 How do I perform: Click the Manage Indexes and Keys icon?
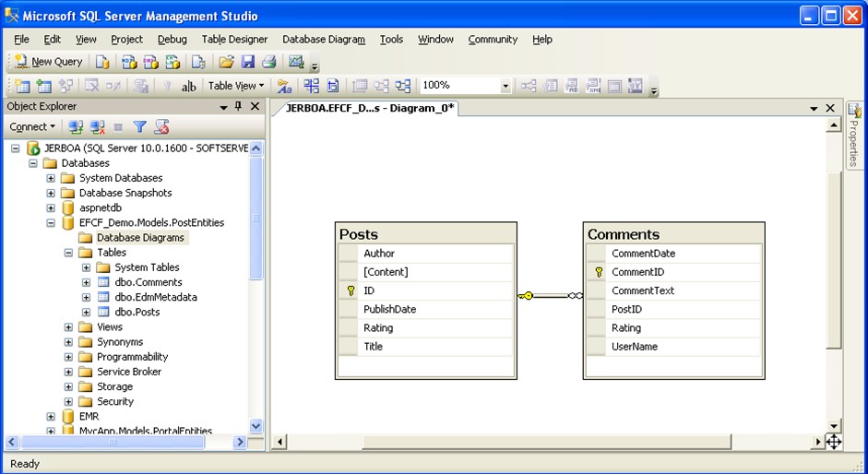tap(551, 86)
